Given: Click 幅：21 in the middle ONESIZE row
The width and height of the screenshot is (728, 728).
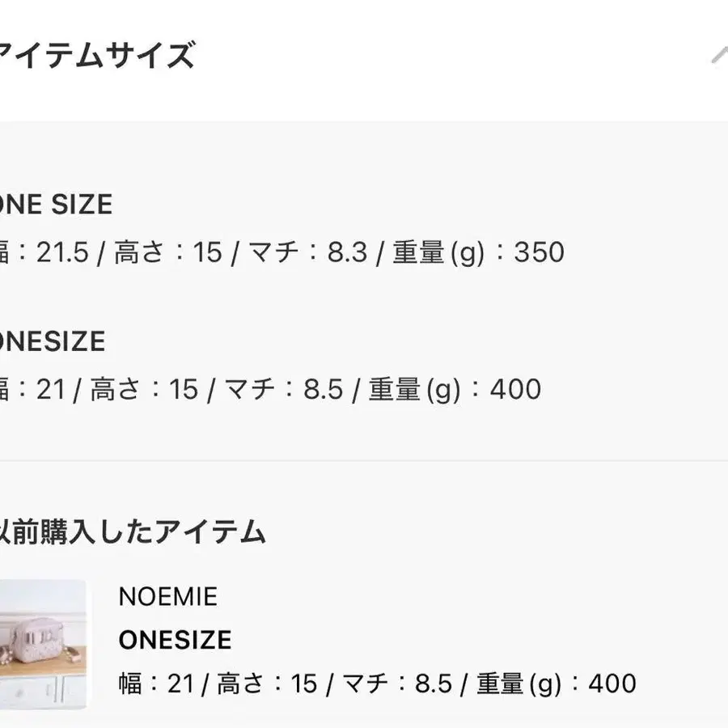Looking at the screenshot, I should (x=32, y=389).
